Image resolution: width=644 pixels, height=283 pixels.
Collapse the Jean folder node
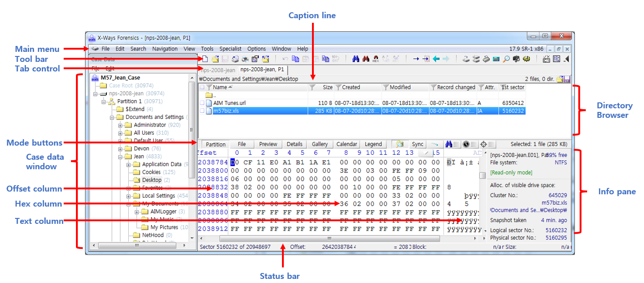(121, 157)
